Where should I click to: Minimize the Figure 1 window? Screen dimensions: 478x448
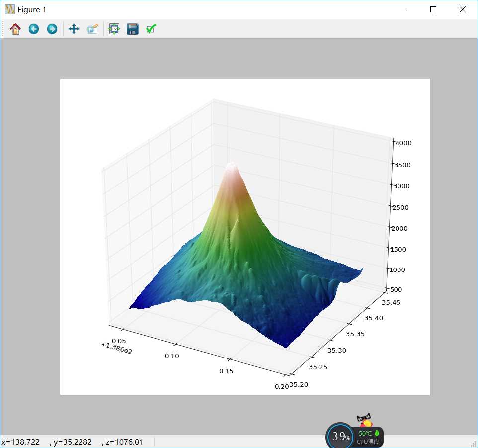tap(404, 9)
